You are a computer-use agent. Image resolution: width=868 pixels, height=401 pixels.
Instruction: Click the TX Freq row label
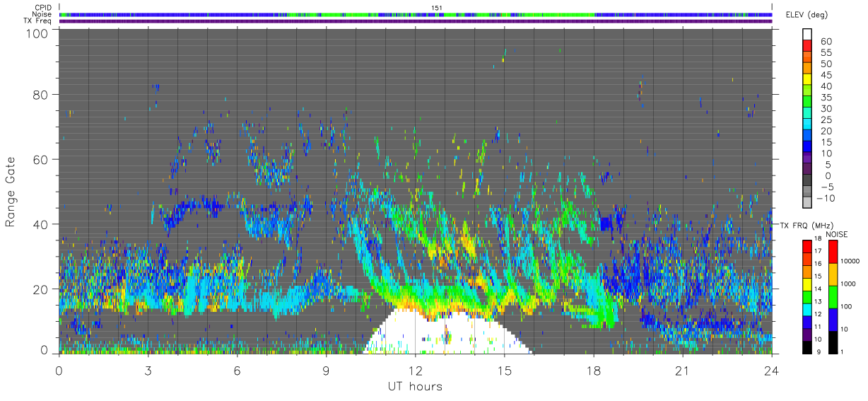pos(38,21)
